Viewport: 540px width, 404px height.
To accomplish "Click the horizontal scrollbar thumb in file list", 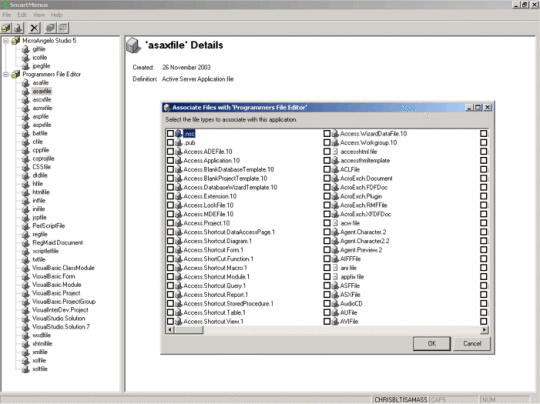I will (189, 330).
